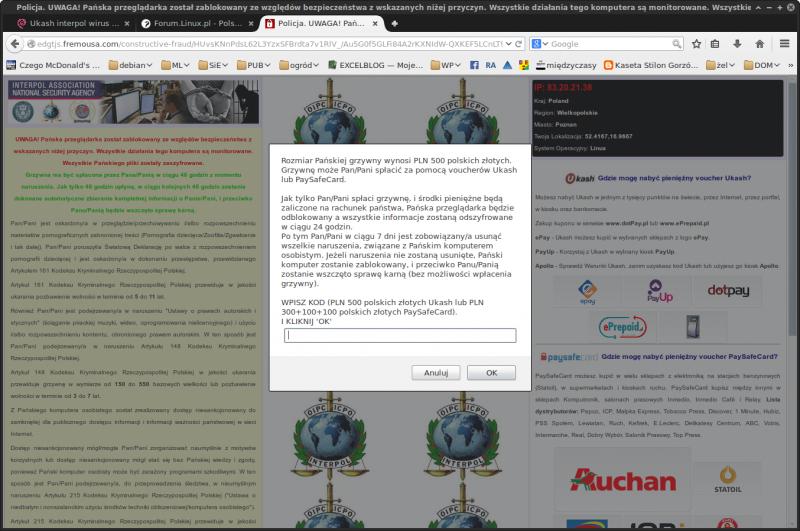Expand the debian bookmarks folder
The height and width of the screenshot is (531, 800).
click(x=130, y=65)
